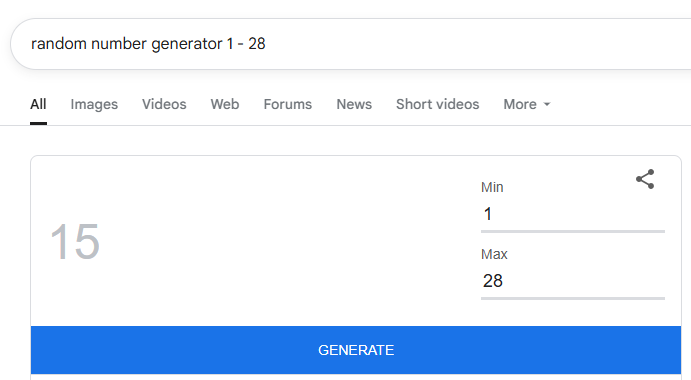Image resolution: width=691 pixels, height=380 pixels.
Task: Click the caret arrow beside More
Action: click(547, 104)
